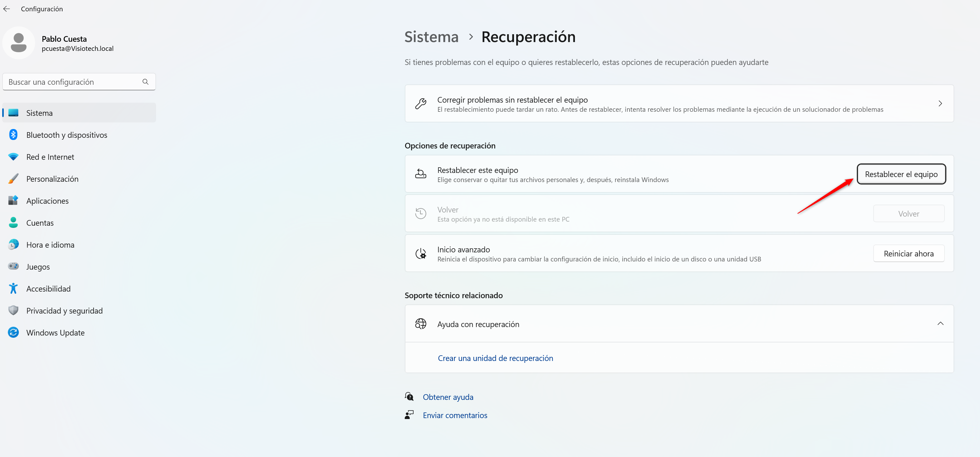Click the Accesibilidad figure icon
The image size is (980, 457).
pyautogui.click(x=13, y=288)
